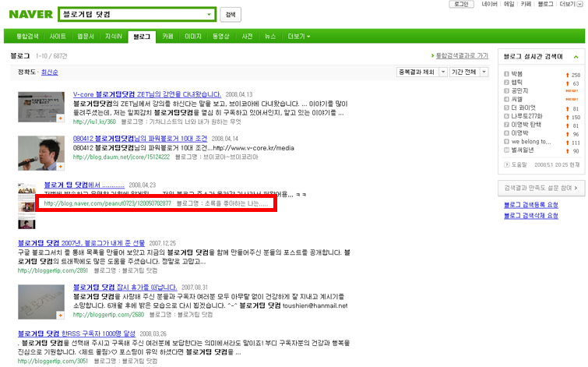The image size is (588, 367).
Task: Click the bloggertip.com/2680 URL
Action: pyautogui.click(x=108, y=315)
